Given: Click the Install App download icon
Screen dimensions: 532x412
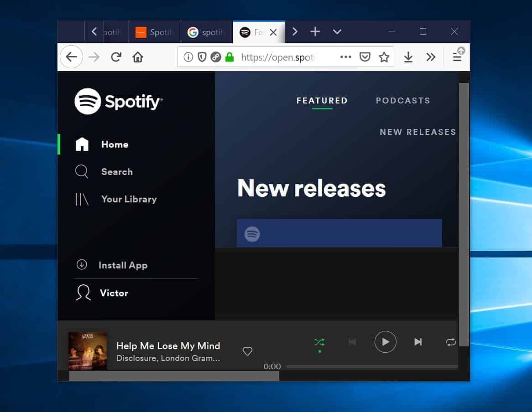Looking at the screenshot, I should point(82,264).
